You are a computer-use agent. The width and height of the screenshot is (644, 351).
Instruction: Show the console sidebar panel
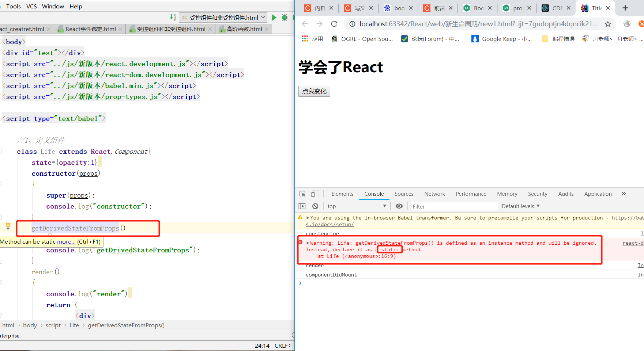(x=302, y=206)
